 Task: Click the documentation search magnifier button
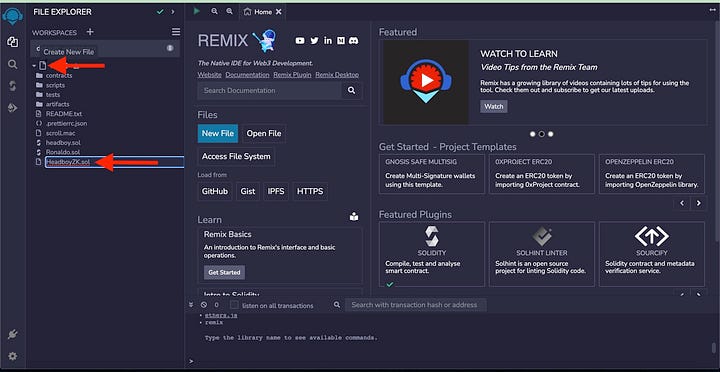coord(352,90)
